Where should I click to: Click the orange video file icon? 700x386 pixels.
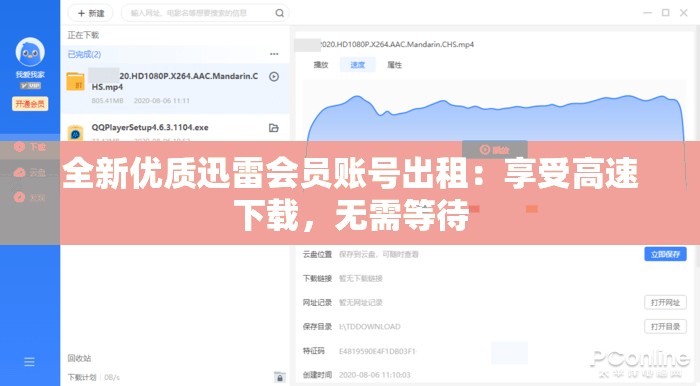coord(75,82)
